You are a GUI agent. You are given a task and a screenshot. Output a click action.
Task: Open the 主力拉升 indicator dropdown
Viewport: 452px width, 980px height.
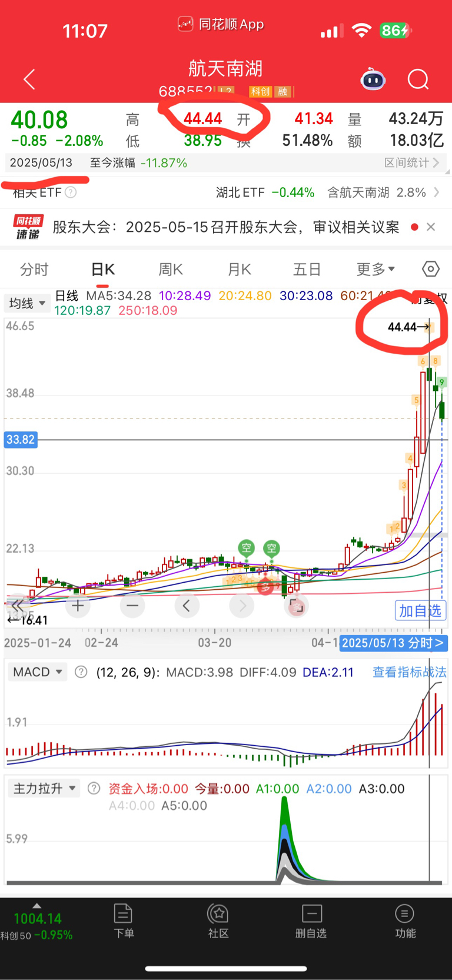click(45, 788)
